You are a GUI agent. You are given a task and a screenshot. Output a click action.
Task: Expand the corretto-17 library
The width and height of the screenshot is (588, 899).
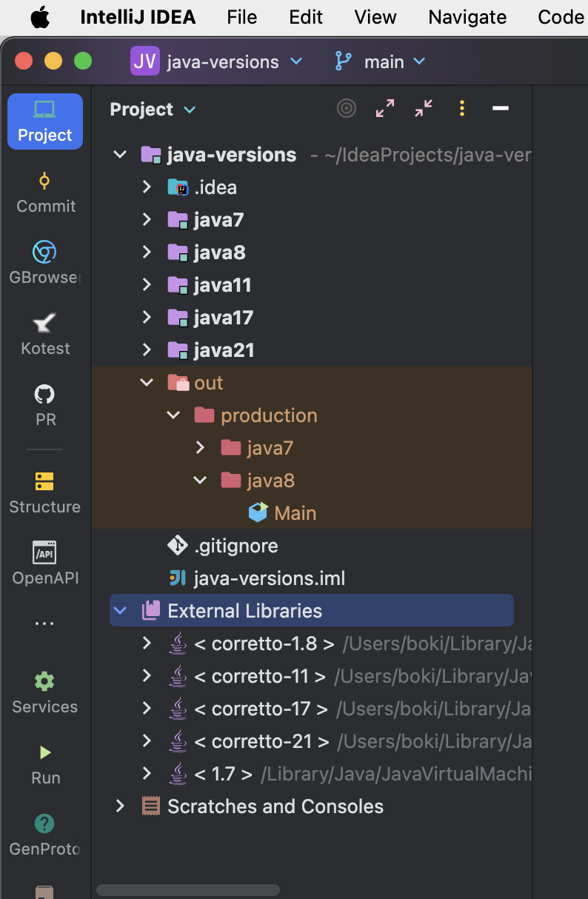pos(147,709)
